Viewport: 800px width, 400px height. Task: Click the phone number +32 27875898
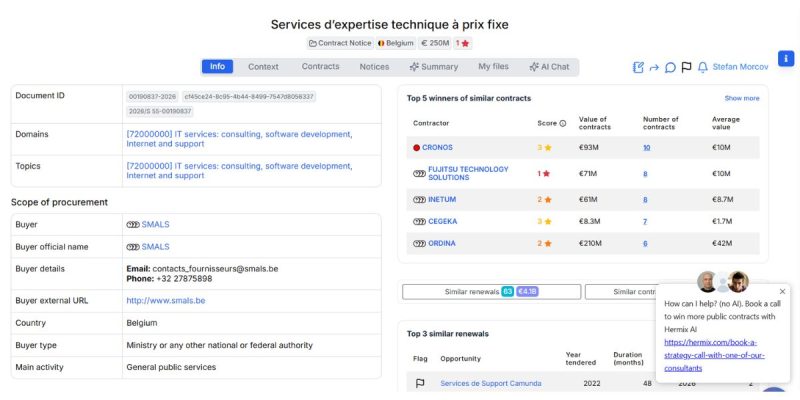point(184,279)
